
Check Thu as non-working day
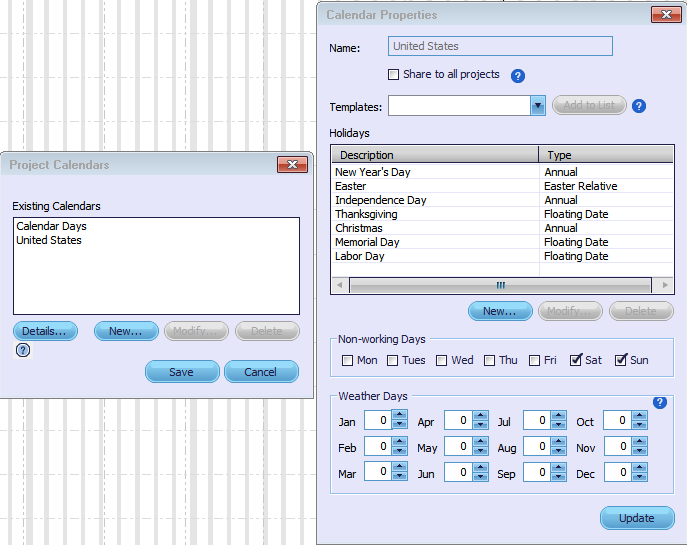(x=489, y=360)
